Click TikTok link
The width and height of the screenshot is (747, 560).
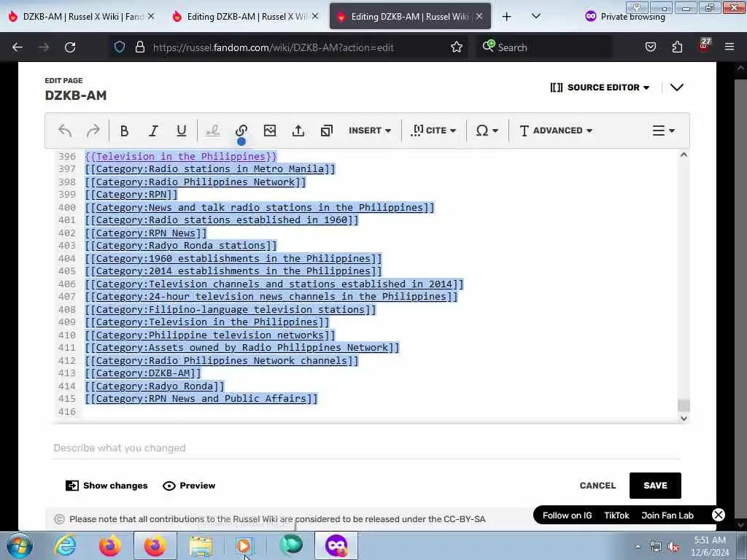tap(616, 516)
